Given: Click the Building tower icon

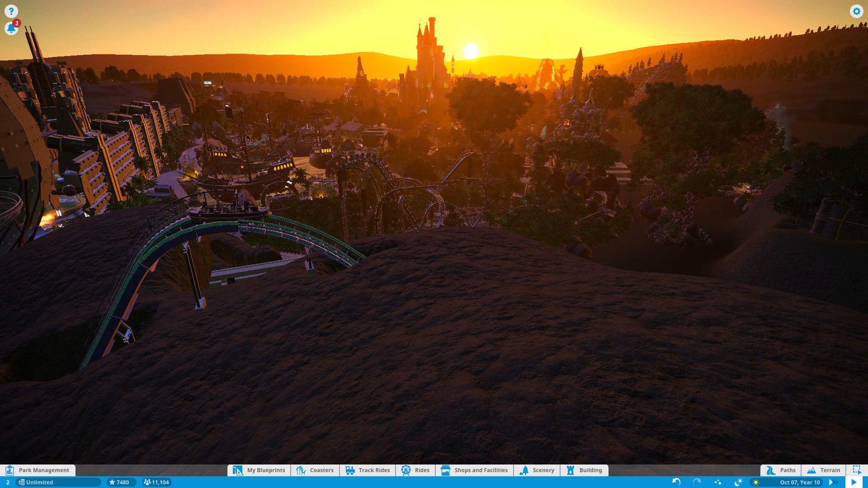Looking at the screenshot, I should pyautogui.click(x=571, y=470).
